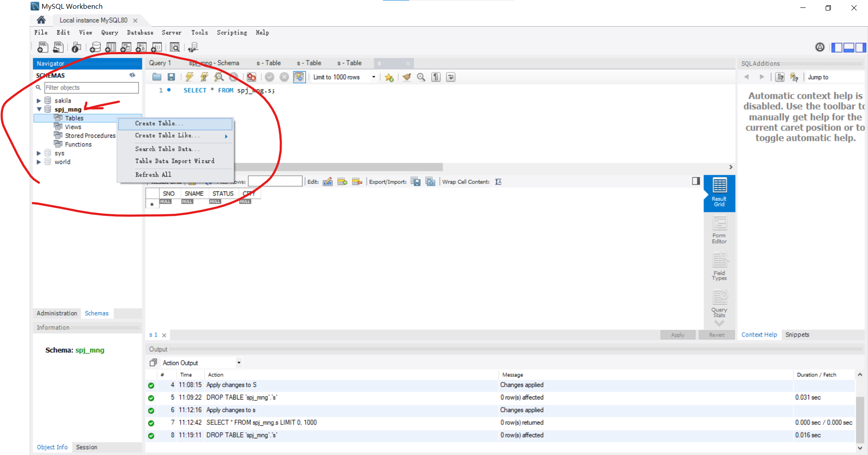
Task: Open the Field Types view
Action: tap(719, 267)
